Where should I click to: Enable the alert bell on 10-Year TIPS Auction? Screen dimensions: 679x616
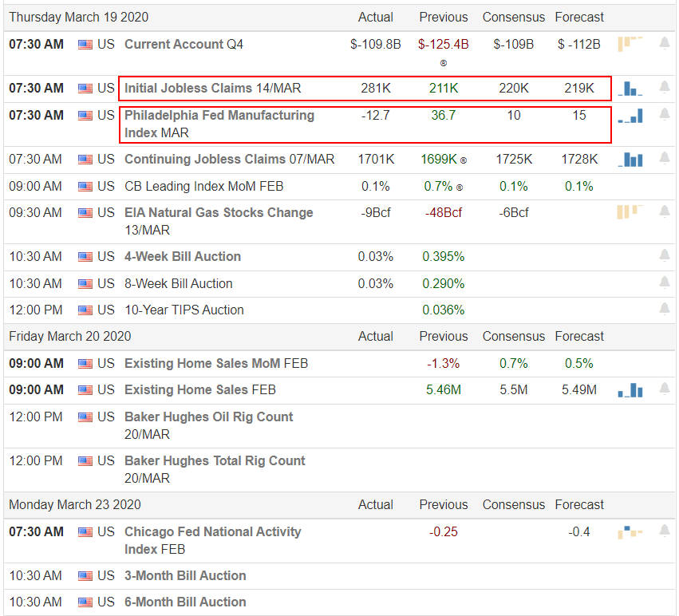click(665, 310)
